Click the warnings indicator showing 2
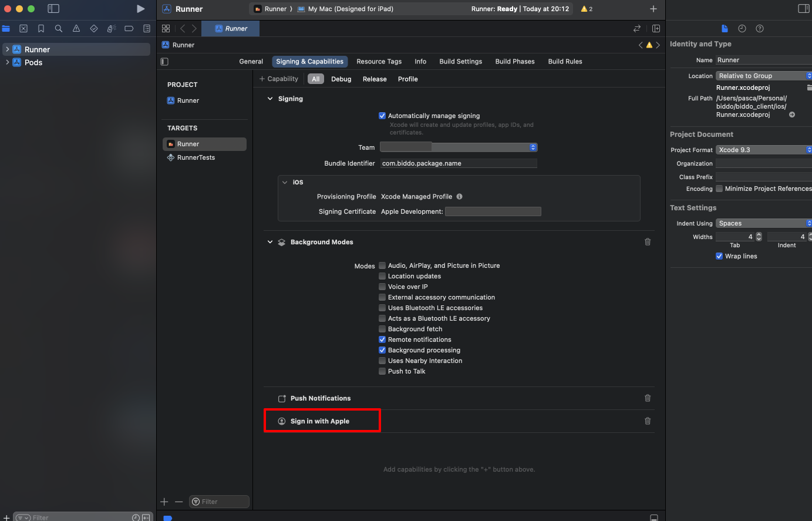Image resolution: width=812 pixels, height=521 pixels. pyautogui.click(x=587, y=9)
